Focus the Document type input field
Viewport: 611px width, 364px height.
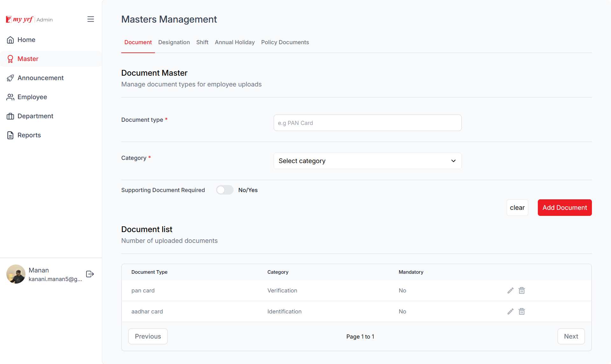(367, 123)
